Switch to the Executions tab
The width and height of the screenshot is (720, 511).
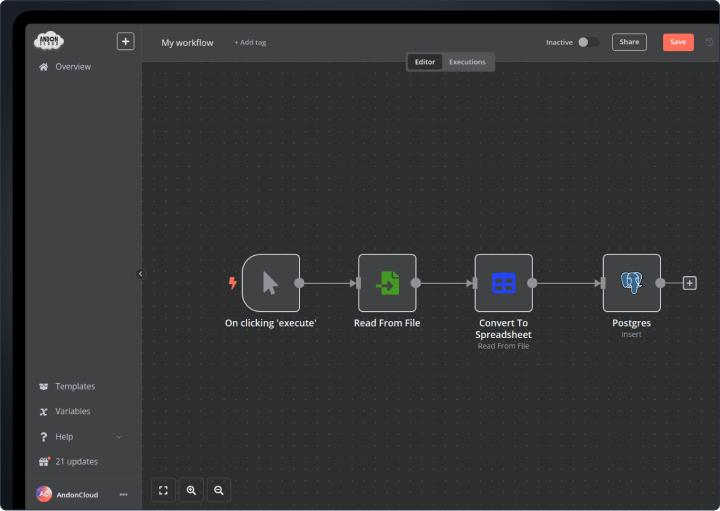[467, 62]
